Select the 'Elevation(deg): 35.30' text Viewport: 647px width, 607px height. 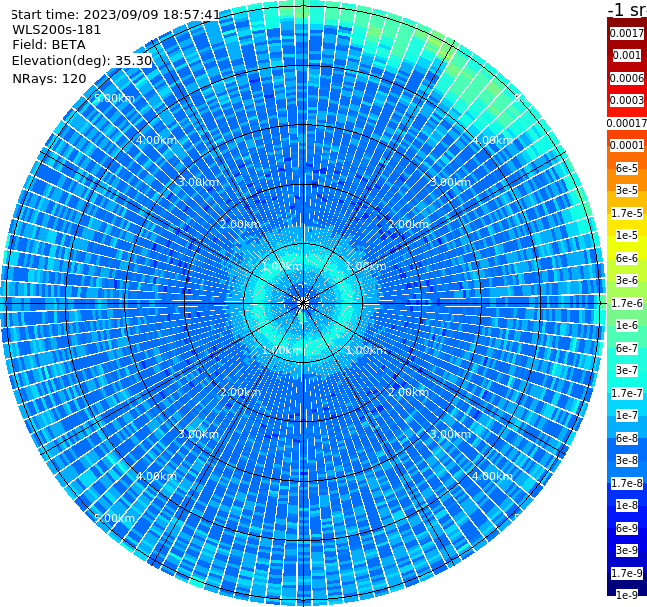(82, 61)
